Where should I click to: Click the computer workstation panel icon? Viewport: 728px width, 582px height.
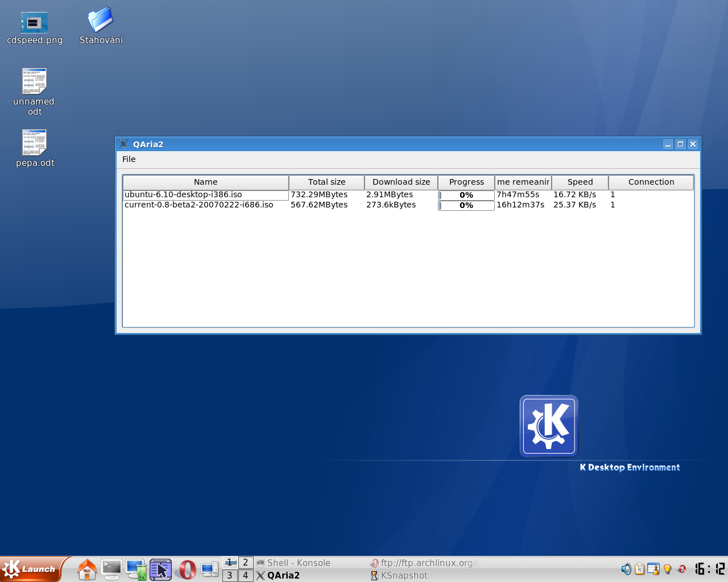coord(210,569)
